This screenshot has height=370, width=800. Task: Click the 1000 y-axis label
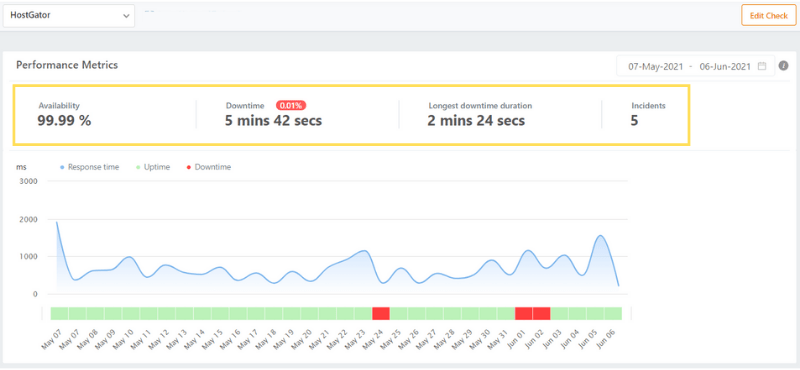pos(28,257)
